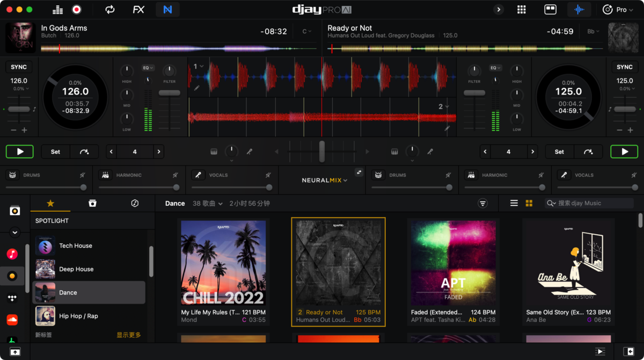Open the sampler grid icon
This screenshot has width=644, height=360.
tap(521, 10)
